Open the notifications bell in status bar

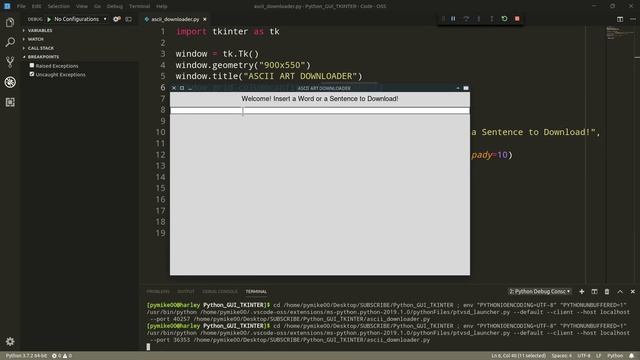coord(631,356)
